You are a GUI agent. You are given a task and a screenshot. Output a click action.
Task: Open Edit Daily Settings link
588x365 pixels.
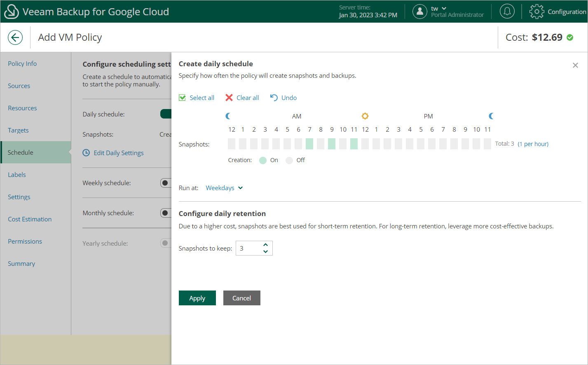pyautogui.click(x=119, y=153)
